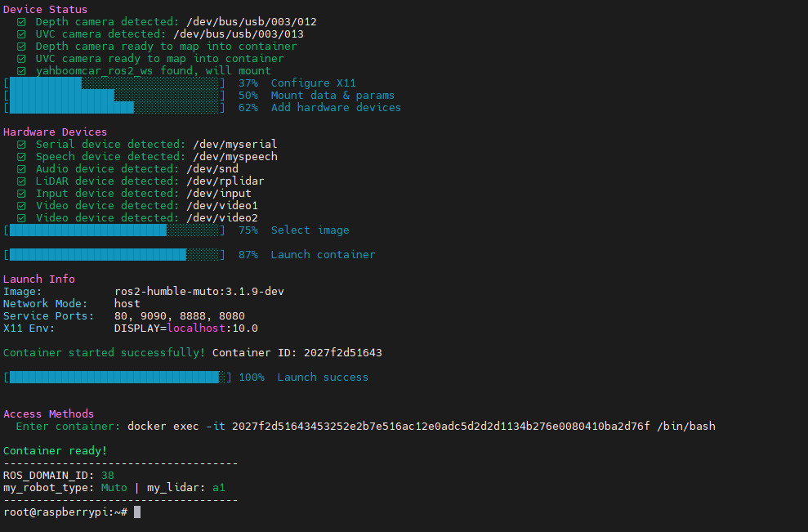This screenshot has width=808, height=532.
Task: Click "Depth camera ready to map into container"
Action: tap(166, 47)
